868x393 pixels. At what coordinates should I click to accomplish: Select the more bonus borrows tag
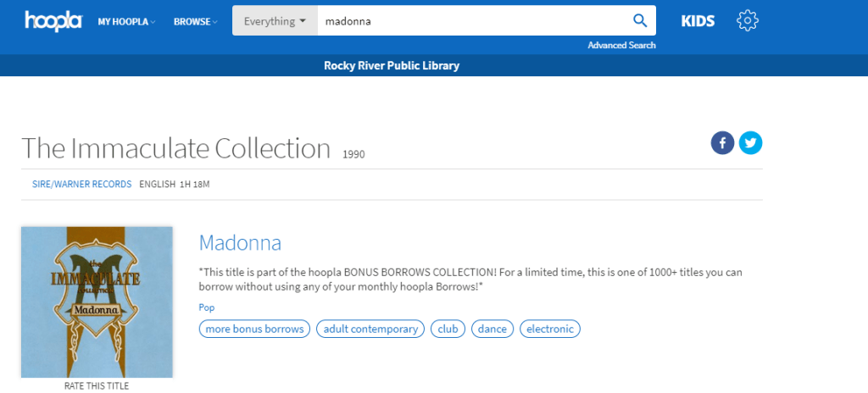click(x=255, y=329)
